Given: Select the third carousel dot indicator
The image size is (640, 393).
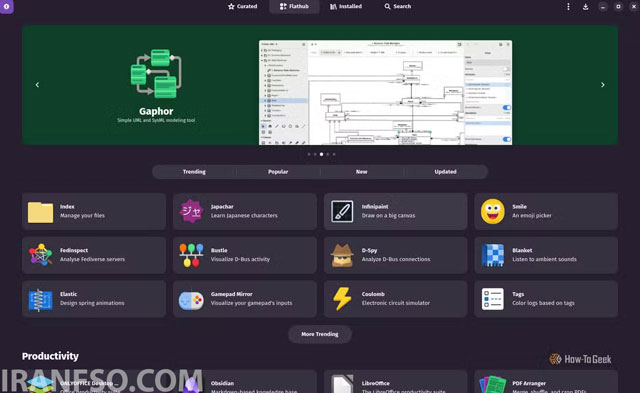Looking at the screenshot, I should coord(322,154).
